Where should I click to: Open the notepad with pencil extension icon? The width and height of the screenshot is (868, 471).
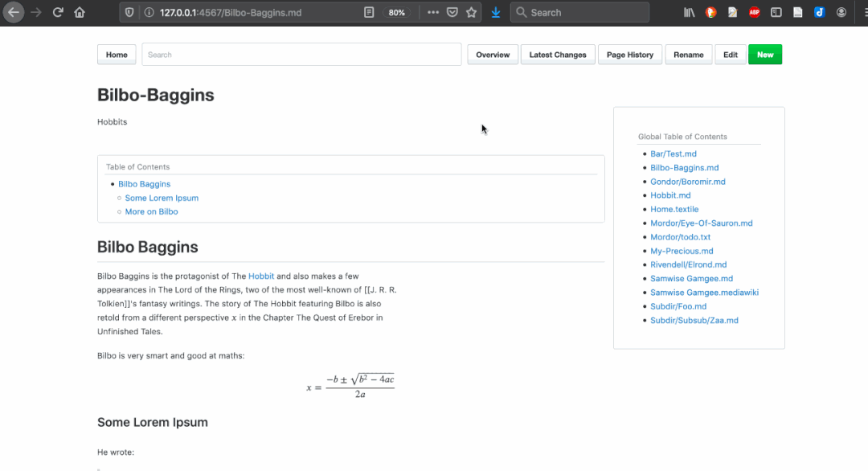[732, 12]
